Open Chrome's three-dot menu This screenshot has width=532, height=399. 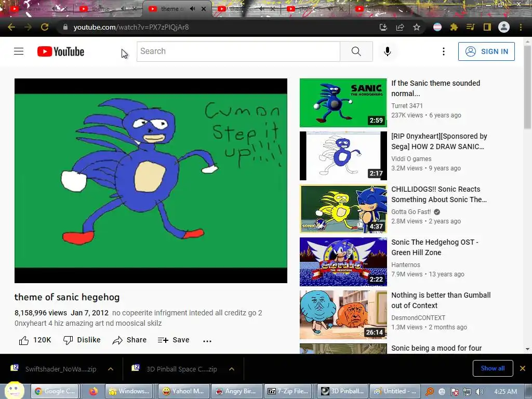tap(521, 27)
